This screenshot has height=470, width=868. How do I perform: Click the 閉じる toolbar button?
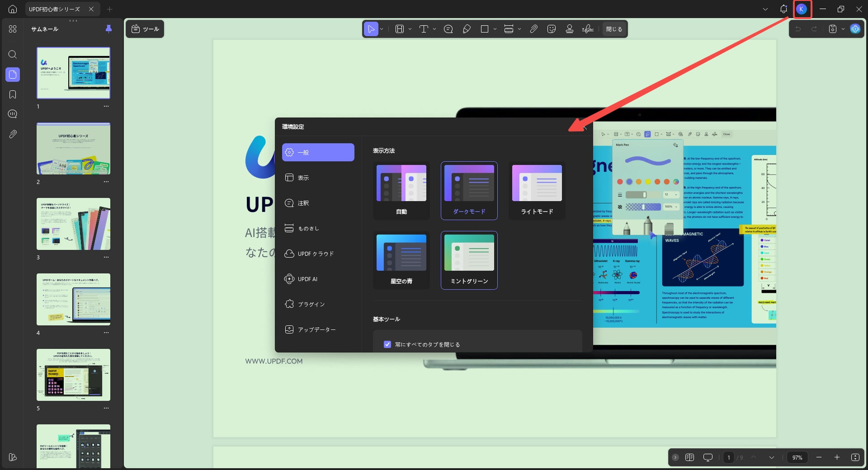click(614, 29)
